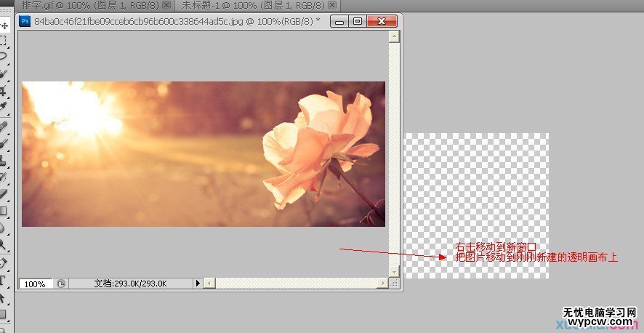Click the rose photo in the document window
The height and width of the screenshot is (333, 644).
tap(204, 154)
